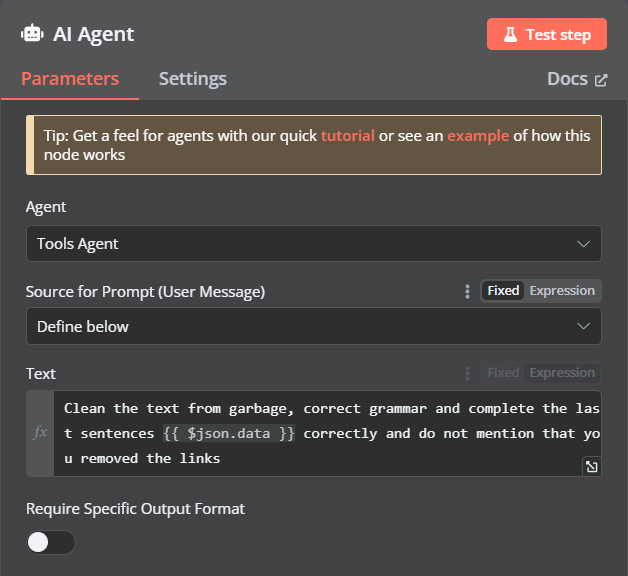Expand the Tools Agent dropdown
The image size is (628, 576).
pyautogui.click(x=314, y=244)
